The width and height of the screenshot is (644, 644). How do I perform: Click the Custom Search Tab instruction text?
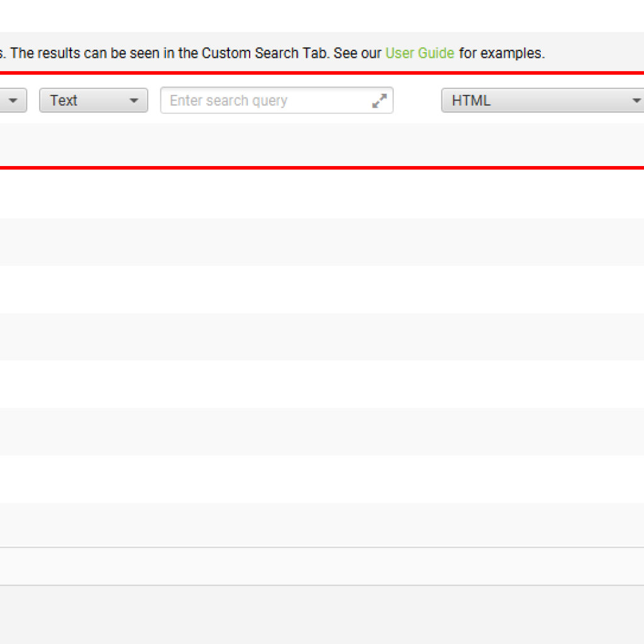(272, 53)
